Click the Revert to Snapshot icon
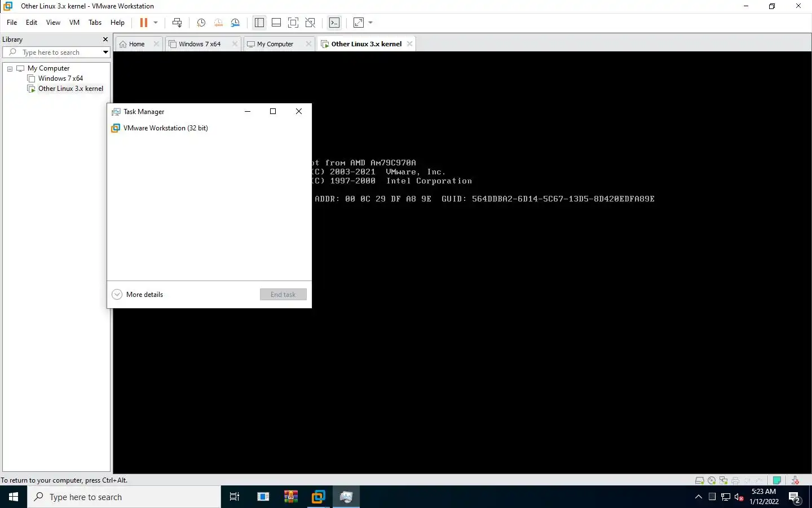 [218, 23]
